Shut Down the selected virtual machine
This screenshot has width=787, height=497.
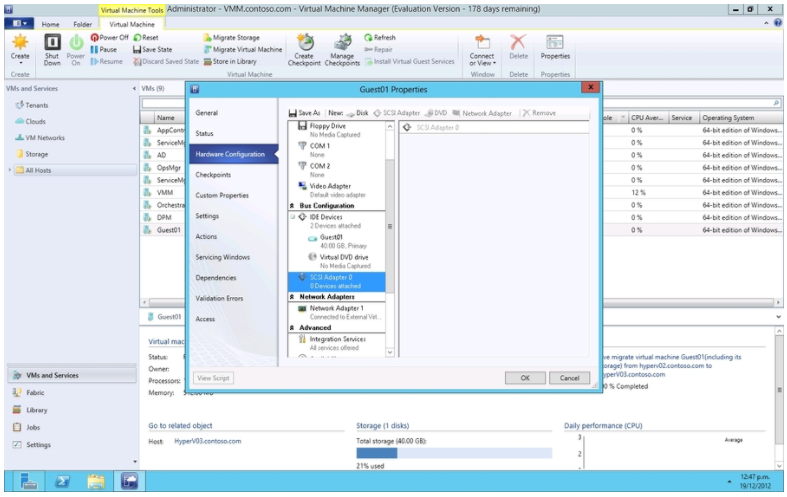coord(52,50)
